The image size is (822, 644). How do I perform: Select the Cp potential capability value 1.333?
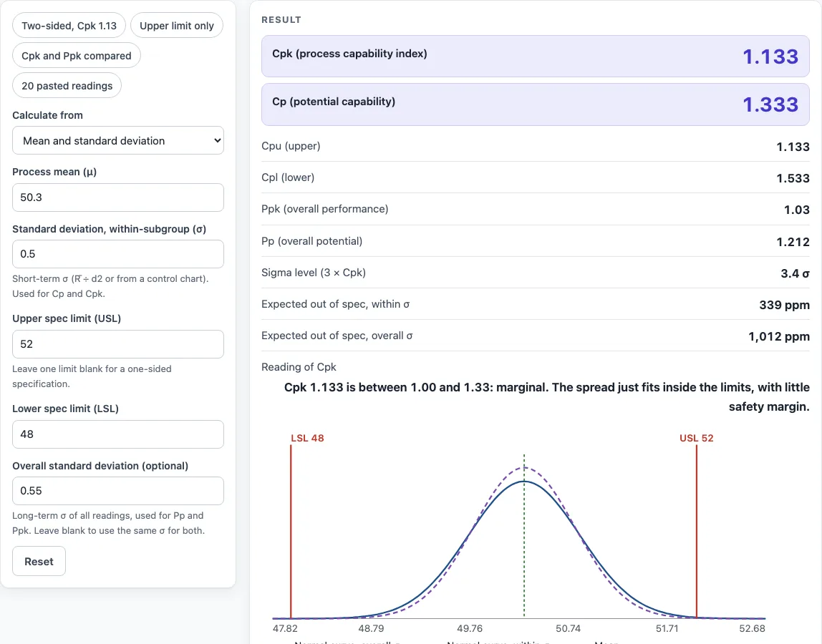pos(770,104)
